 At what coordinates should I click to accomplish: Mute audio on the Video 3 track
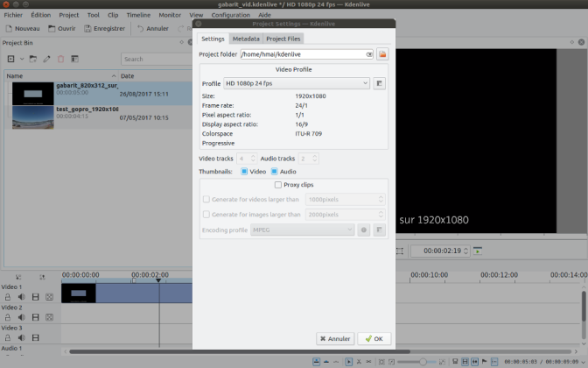(22, 337)
